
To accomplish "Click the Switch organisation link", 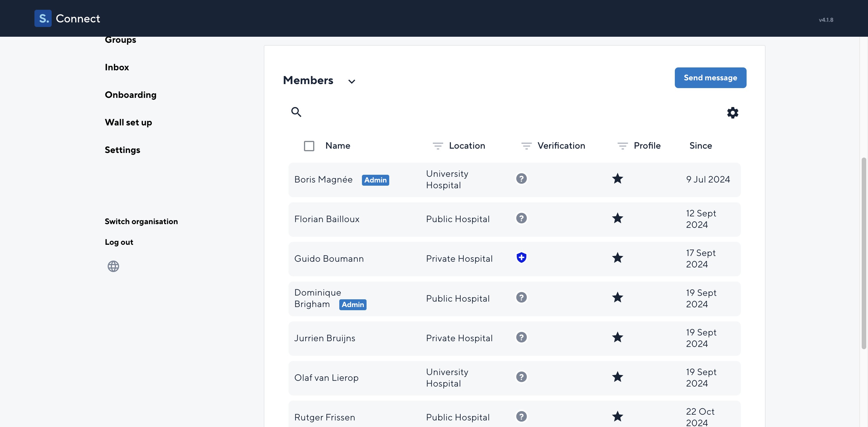I will [x=141, y=221].
